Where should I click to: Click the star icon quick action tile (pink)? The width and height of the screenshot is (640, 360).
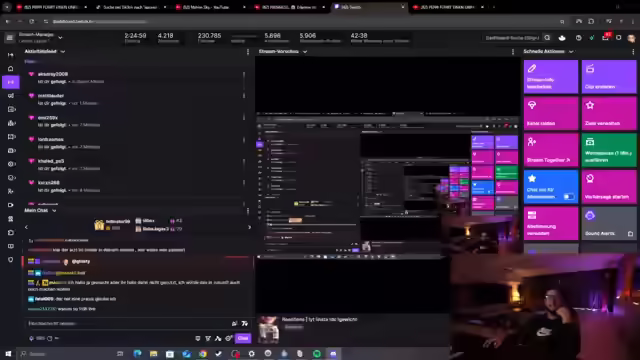coord(609,113)
